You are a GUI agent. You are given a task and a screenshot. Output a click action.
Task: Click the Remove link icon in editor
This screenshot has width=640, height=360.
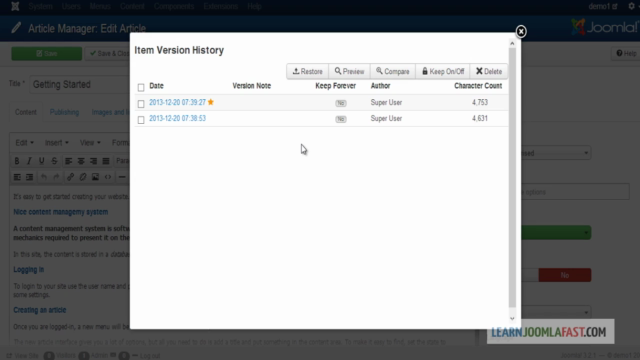83,177
